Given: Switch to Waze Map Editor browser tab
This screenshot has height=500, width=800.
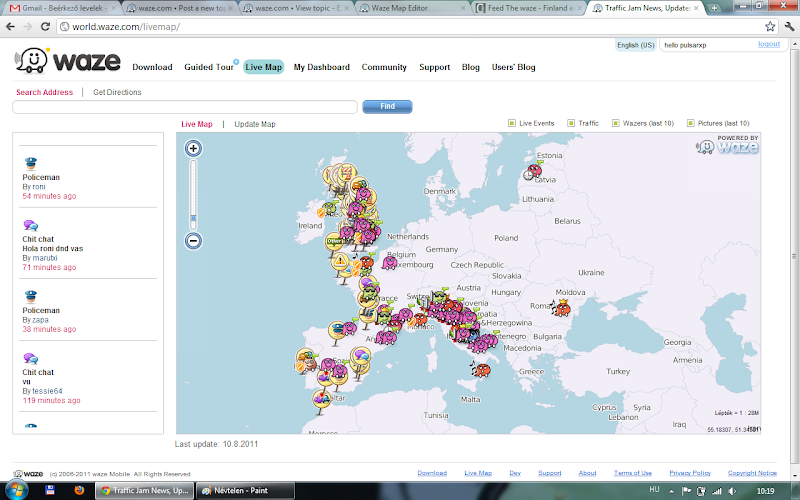Looking at the screenshot, I should click(413, 8).
